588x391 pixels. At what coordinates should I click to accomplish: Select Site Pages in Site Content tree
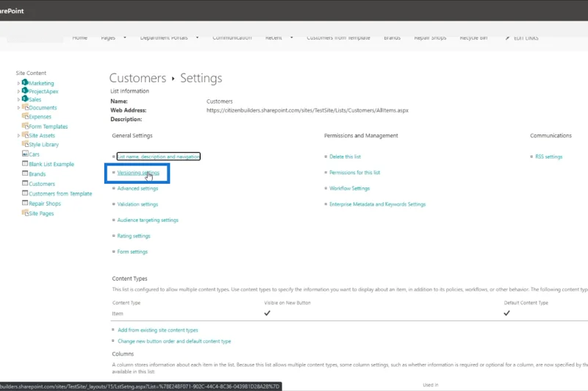pos(41,213)
